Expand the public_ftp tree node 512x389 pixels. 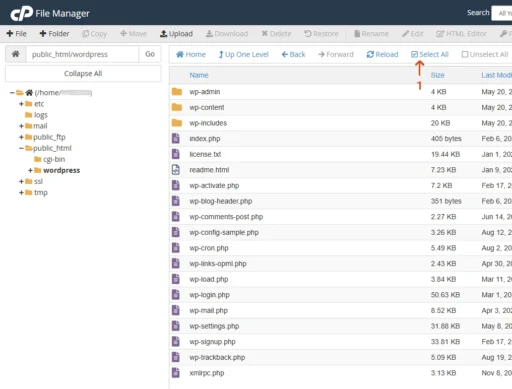coord(21,137)
